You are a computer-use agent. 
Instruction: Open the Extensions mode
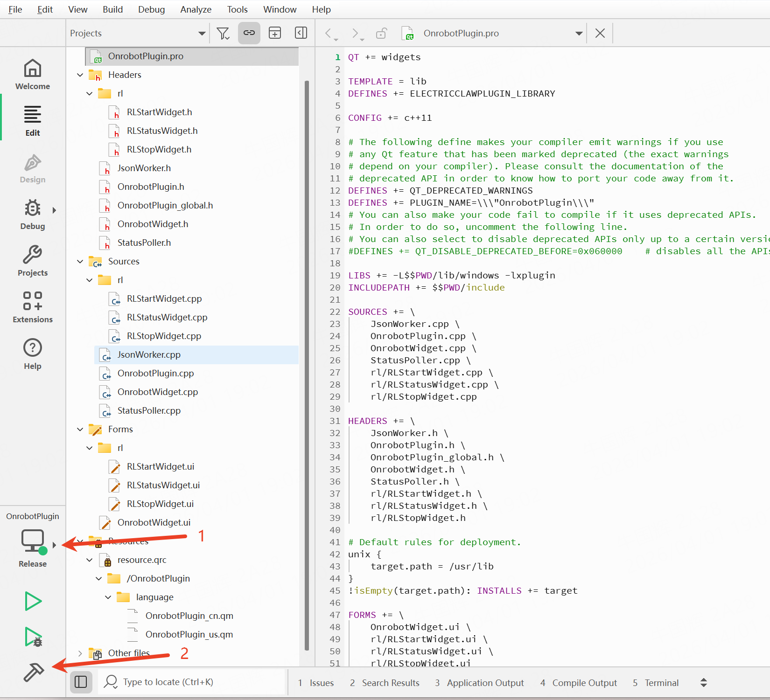pyautogui.click(x=32, y=308)
